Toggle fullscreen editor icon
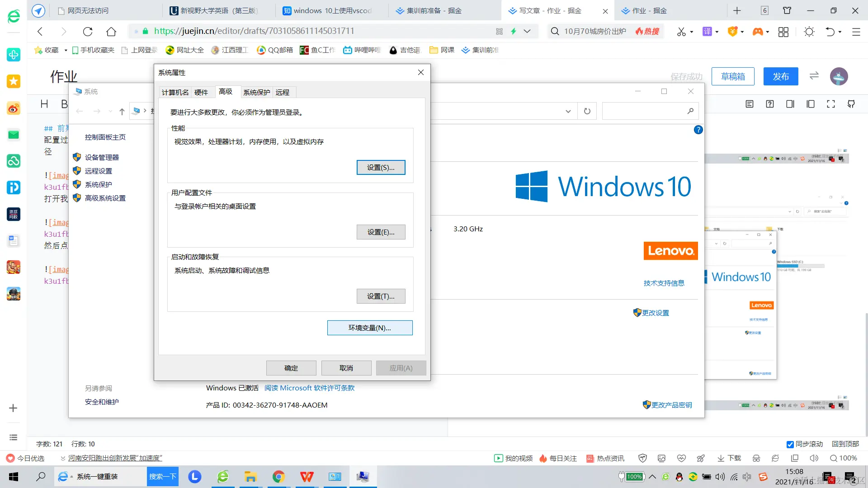The width and height of the screenshot is (868, 488). click(x=831, y=104)
